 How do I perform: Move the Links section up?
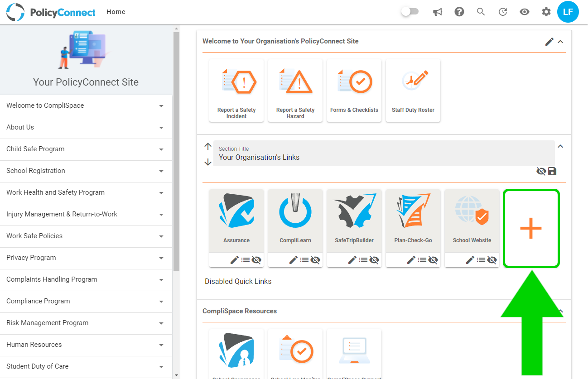coord(208,146)
